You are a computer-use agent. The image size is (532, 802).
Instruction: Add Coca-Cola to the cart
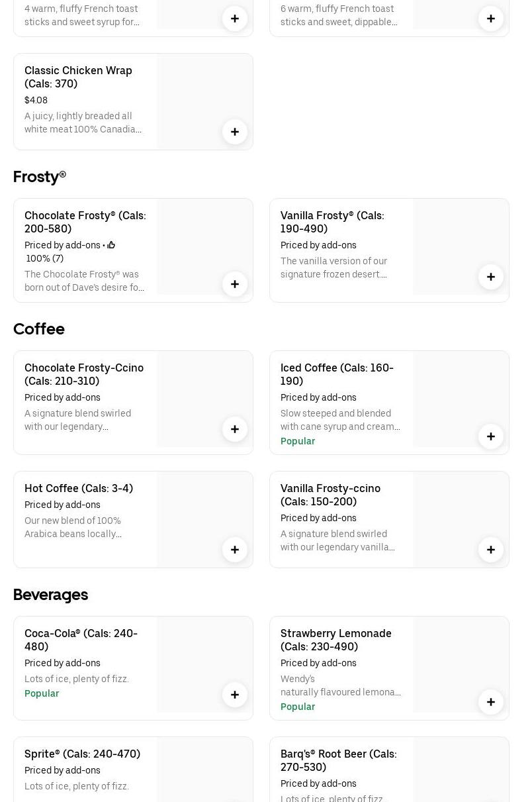(235, 695)
